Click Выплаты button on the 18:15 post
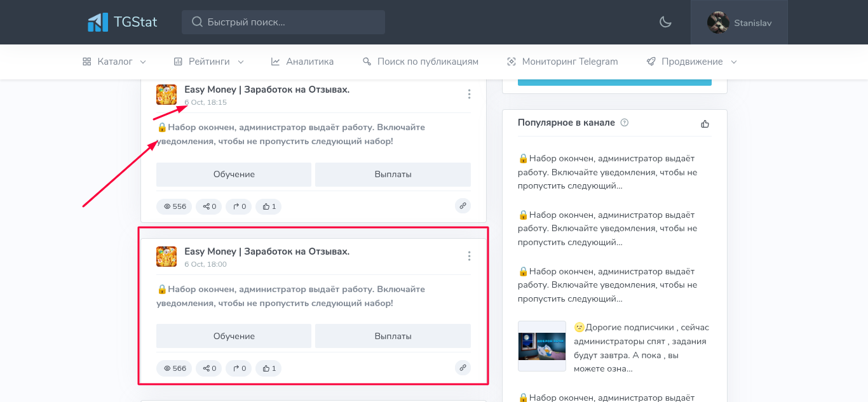Screen dimensions: 868x402 pyautogui.click(x=393, y=174)
